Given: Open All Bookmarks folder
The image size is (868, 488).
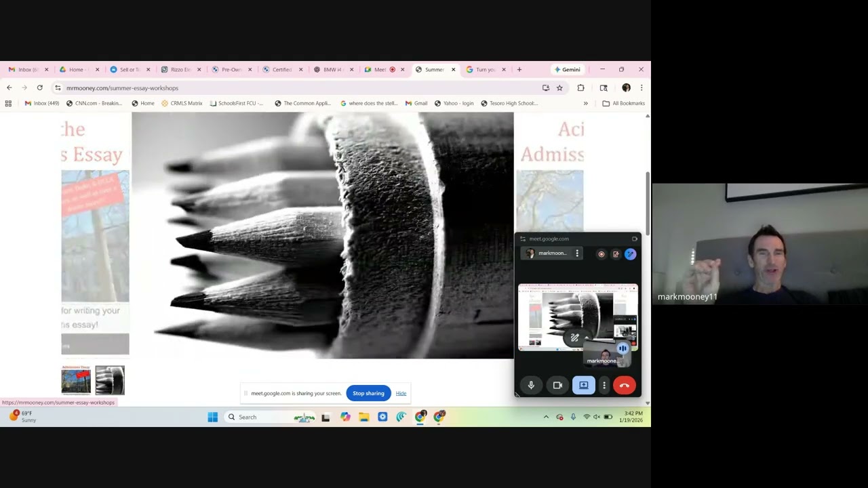Looking at the screenshot, I should coord(623,103).
